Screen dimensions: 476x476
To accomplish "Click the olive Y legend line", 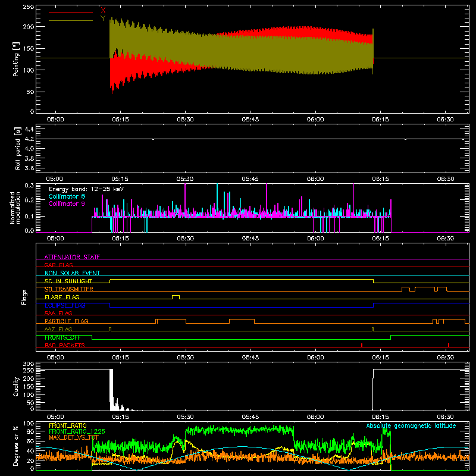I will coord(71,20).
